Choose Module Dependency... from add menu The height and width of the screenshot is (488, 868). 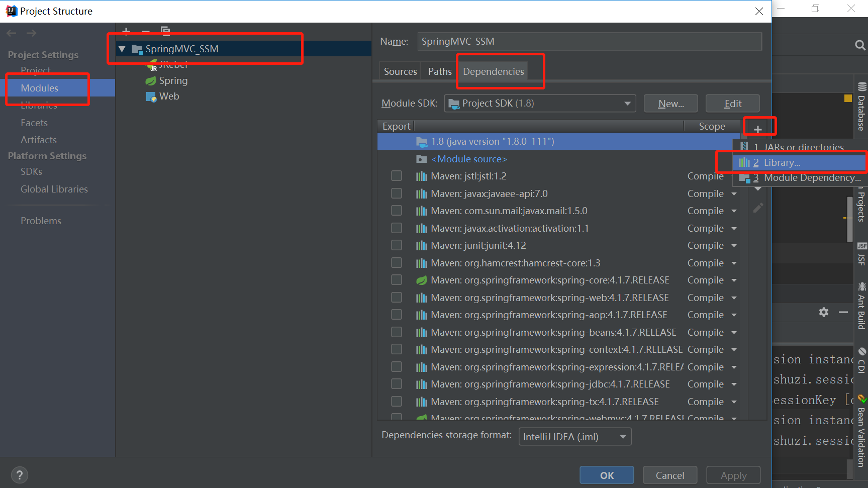pos(800,178)
